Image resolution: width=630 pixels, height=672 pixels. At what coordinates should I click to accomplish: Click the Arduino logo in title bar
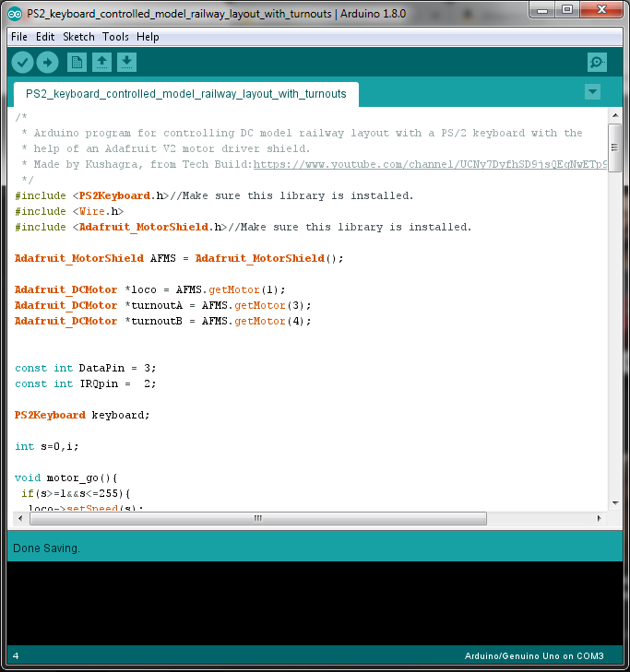tap(15, 14)
